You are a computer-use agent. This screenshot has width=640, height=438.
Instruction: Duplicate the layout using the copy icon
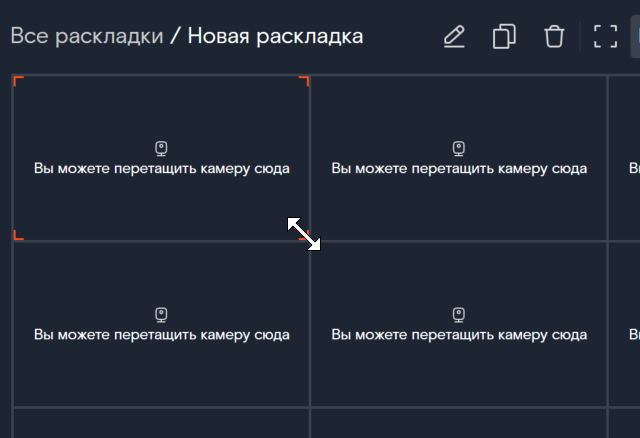coord(504,37)
